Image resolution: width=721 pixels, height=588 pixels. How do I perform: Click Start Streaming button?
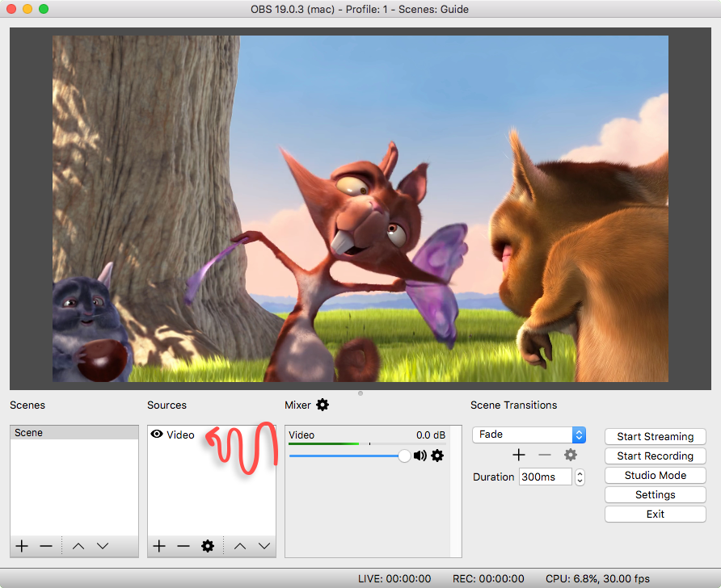(656, 436)
